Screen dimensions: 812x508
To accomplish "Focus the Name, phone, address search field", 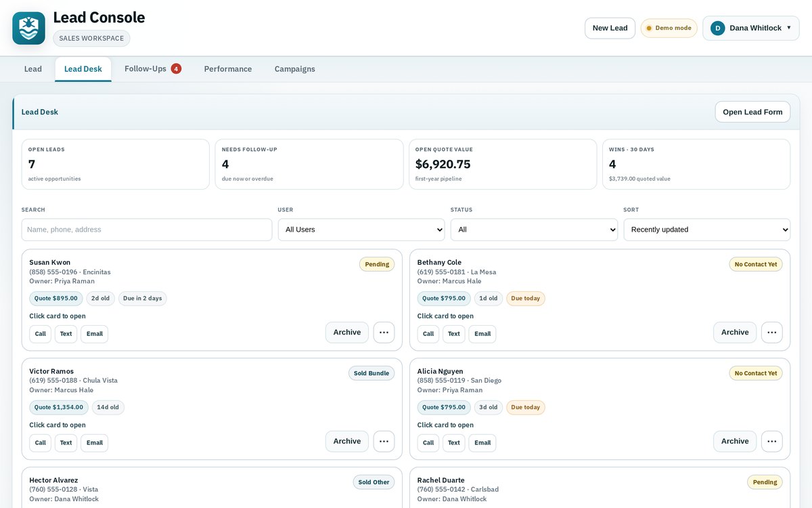I will click(147, 230).
